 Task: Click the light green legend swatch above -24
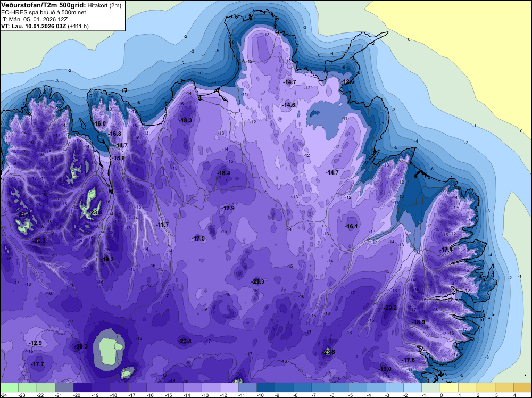click(x=9, y=387)
